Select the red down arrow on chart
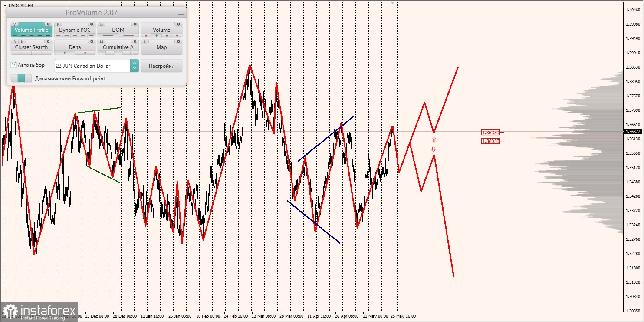Screen dimensions: 644x322 [433, 149]
